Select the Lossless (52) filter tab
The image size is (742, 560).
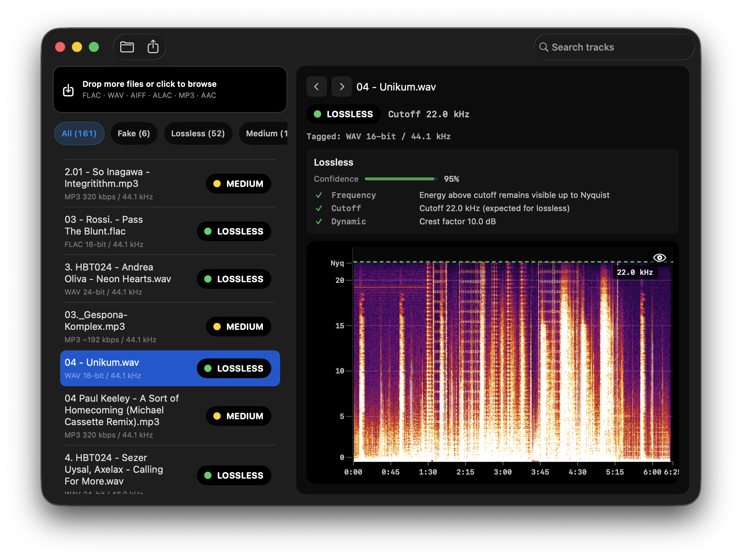click(x=198, y=133)
